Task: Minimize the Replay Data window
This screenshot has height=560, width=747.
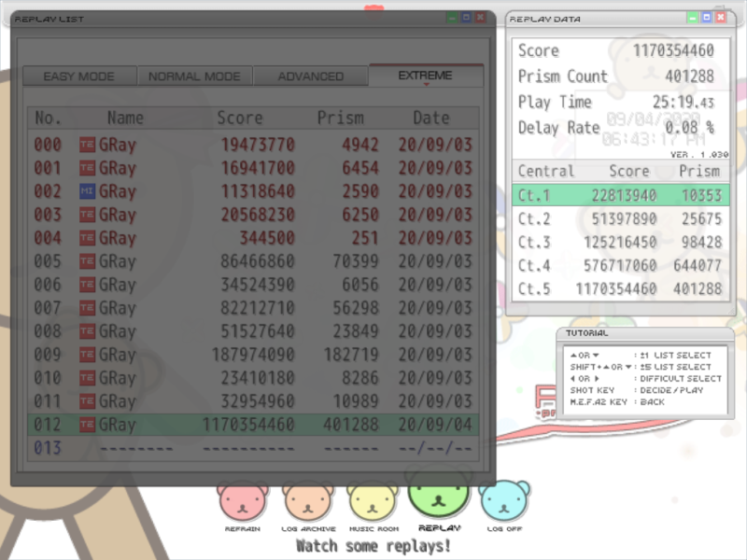Action: coord(693,18)
